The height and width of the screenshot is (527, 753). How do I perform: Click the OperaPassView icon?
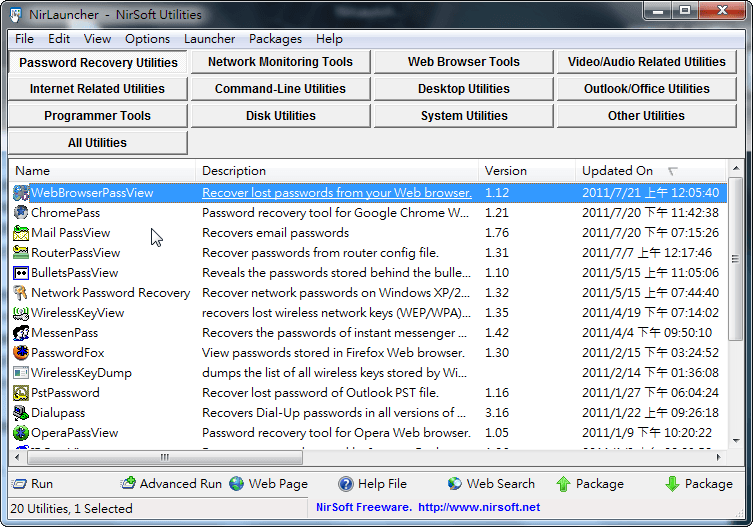(21, 433)
